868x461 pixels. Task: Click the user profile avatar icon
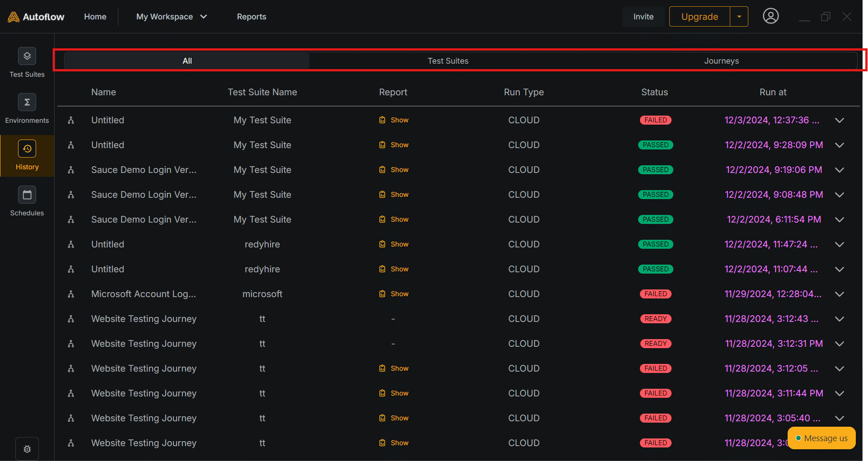pos(770,16)
